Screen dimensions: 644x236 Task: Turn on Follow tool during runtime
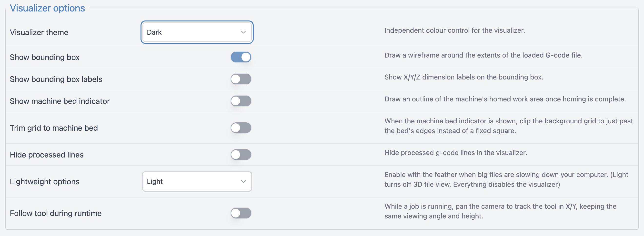241,213
